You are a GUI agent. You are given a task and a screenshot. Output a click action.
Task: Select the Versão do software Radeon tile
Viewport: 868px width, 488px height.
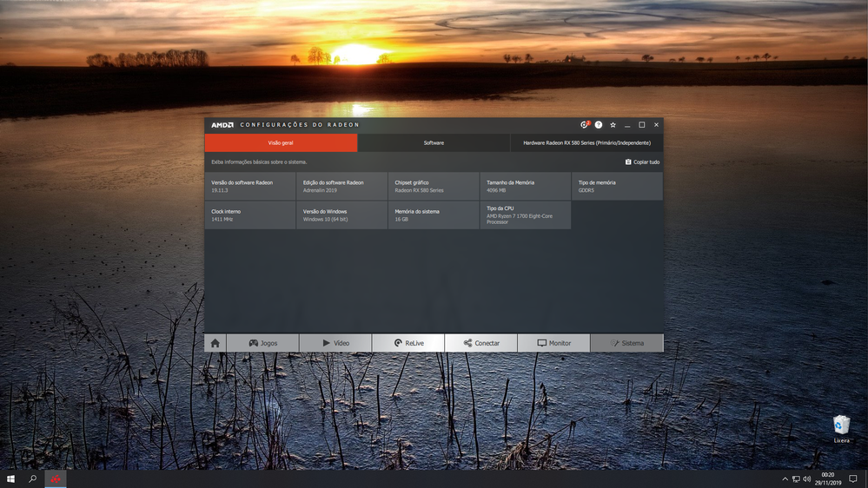249,186
